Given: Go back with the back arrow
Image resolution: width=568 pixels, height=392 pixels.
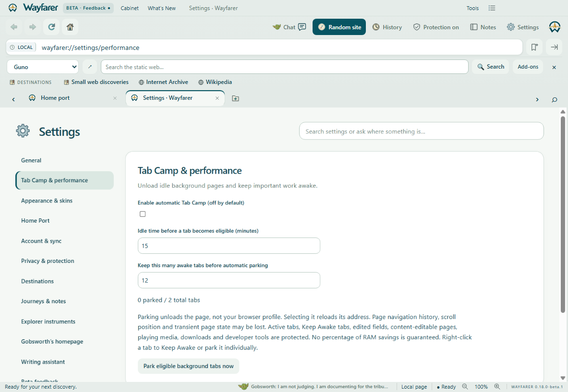Looking at the screenshot, I should pos(14,27).
